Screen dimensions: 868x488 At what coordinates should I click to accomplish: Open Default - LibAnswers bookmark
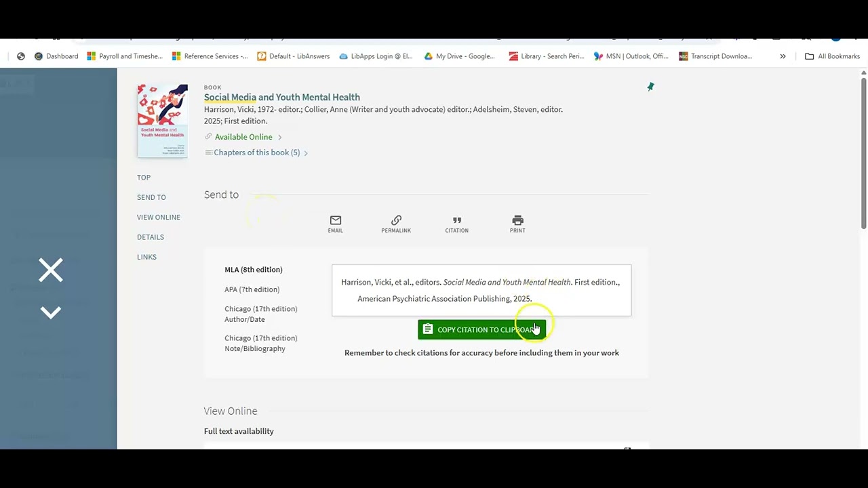tap(293, 56)
